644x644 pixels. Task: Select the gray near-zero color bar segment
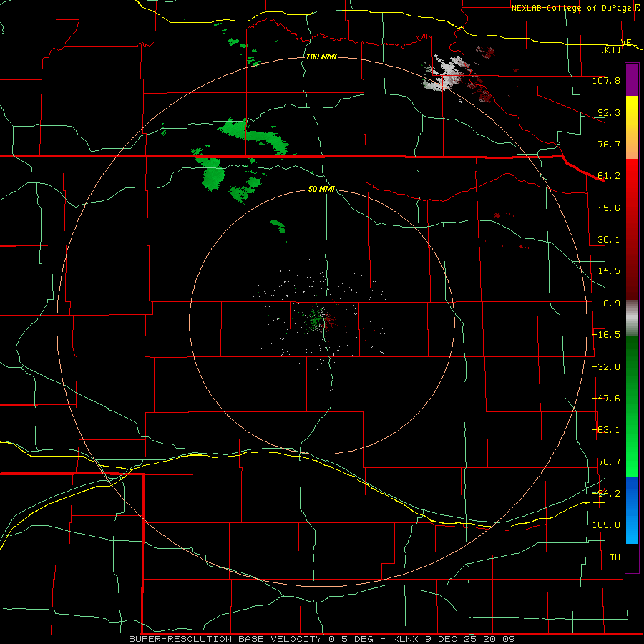632,318
